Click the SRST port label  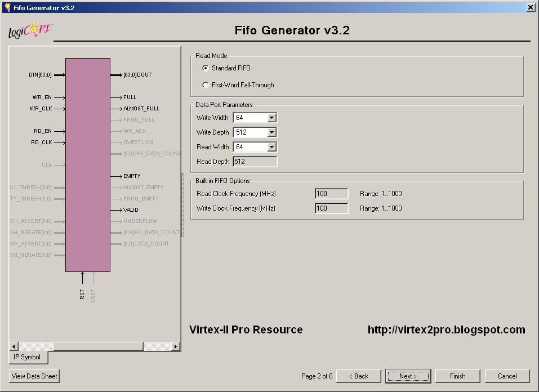coord(93,296)
